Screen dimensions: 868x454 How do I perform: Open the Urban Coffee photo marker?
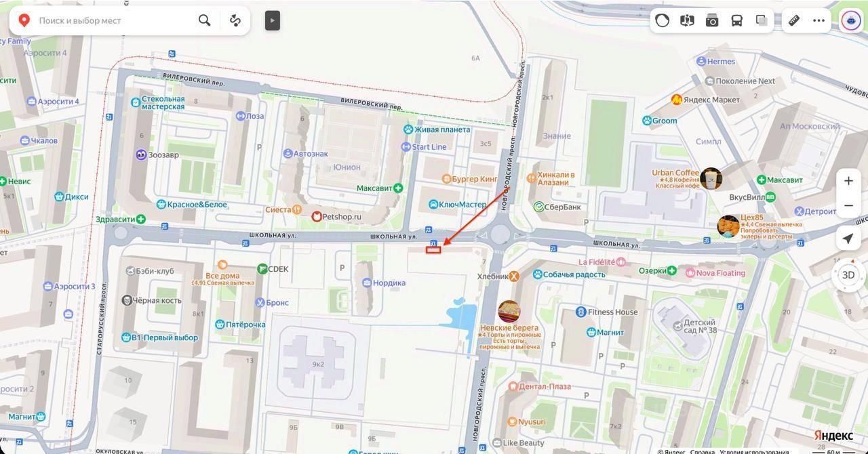click(x=711, y=179)
